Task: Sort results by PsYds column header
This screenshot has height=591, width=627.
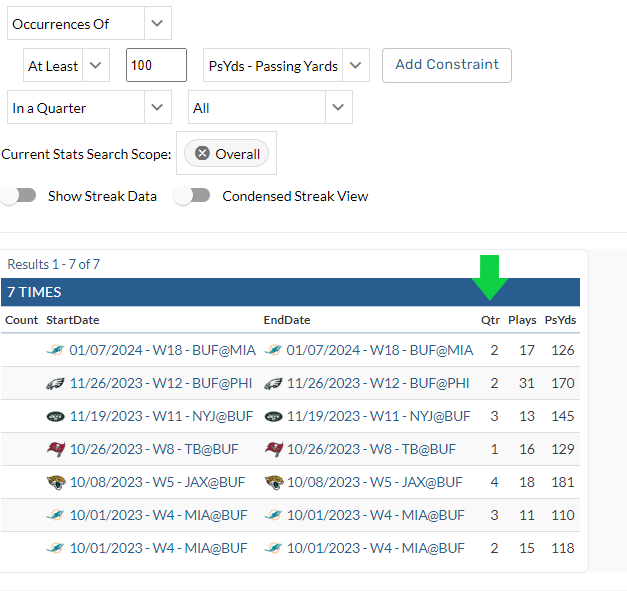Action: 560,320
